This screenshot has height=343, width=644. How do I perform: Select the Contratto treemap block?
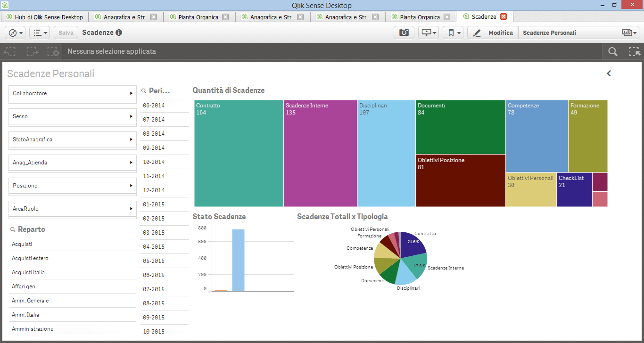click(239, 153)
